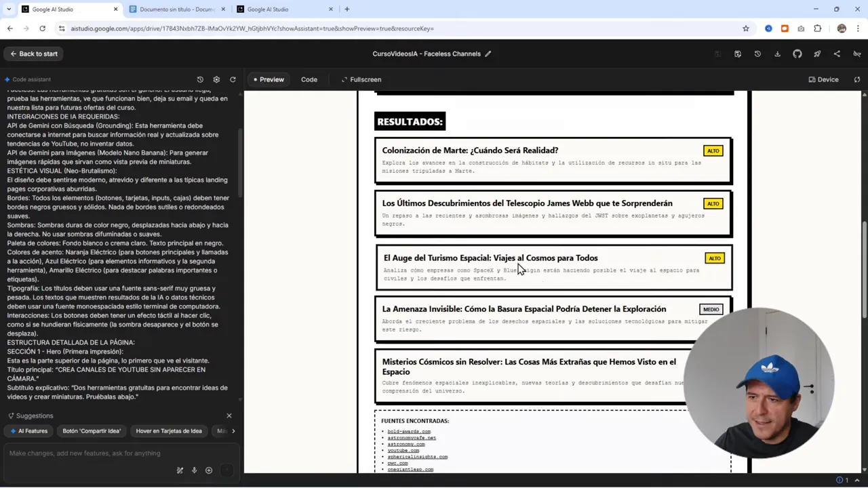Download the app using the download icon

pyautogui.click(x=778, y=54)
